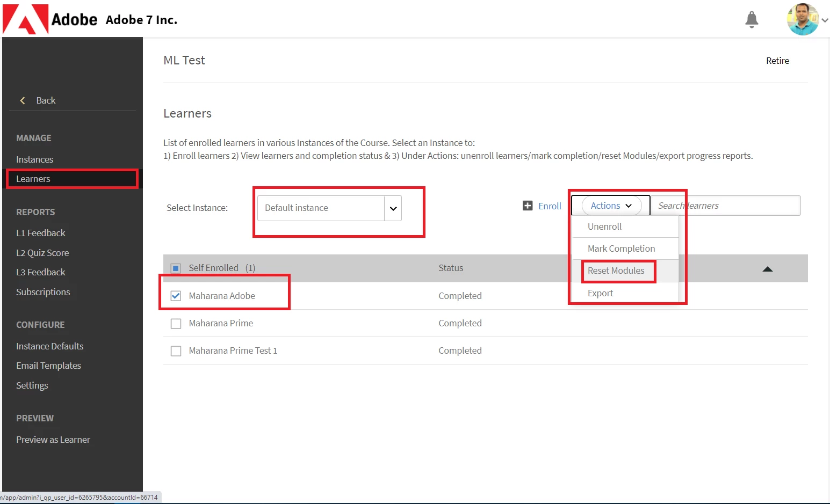Image resolution: width=830 pixels, height=504 pixels.
Task: Focus the Search learners field
Action: click(x=725, y=206)
